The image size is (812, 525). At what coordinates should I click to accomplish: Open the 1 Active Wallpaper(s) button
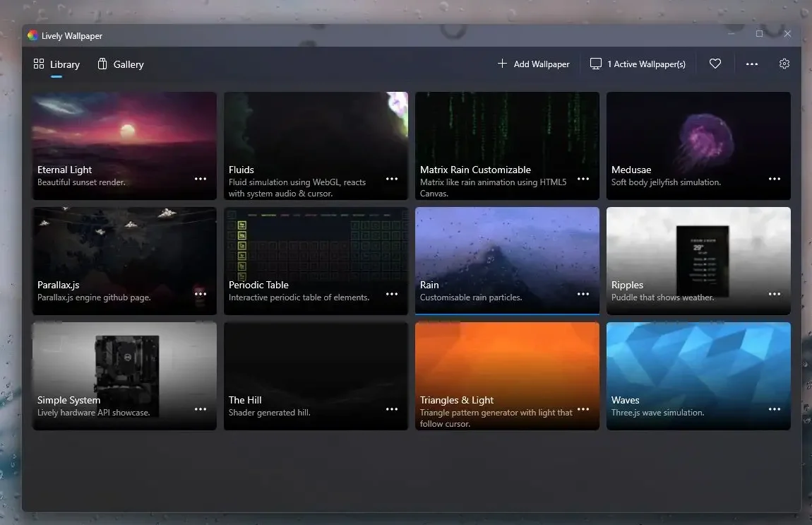[x=645, y=64]
